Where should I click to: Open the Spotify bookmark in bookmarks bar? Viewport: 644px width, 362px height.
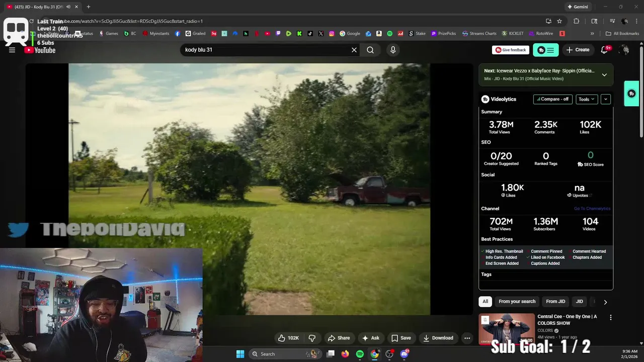pyautogui.click(x=390, y=34)
